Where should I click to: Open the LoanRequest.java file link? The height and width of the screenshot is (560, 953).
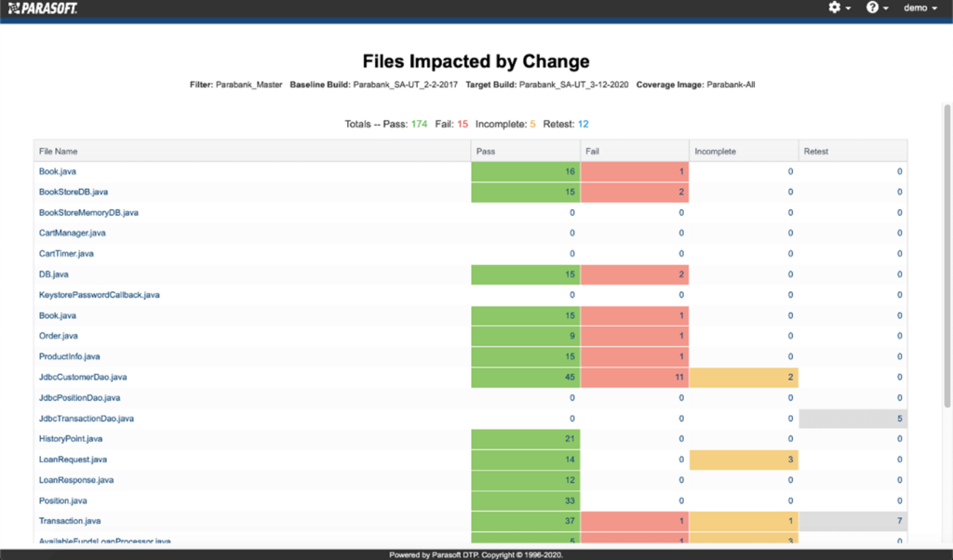73,460
